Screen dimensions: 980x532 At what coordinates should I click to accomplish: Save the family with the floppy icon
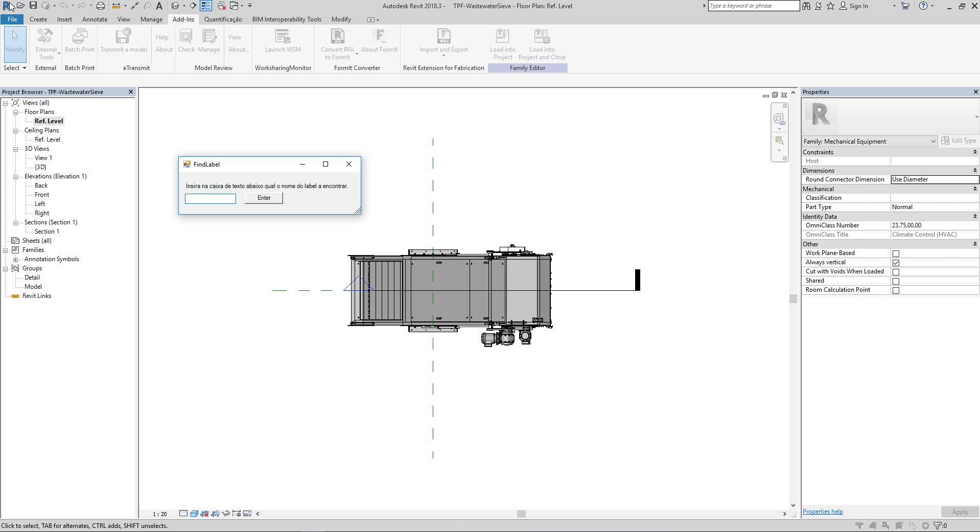[33, 6]
